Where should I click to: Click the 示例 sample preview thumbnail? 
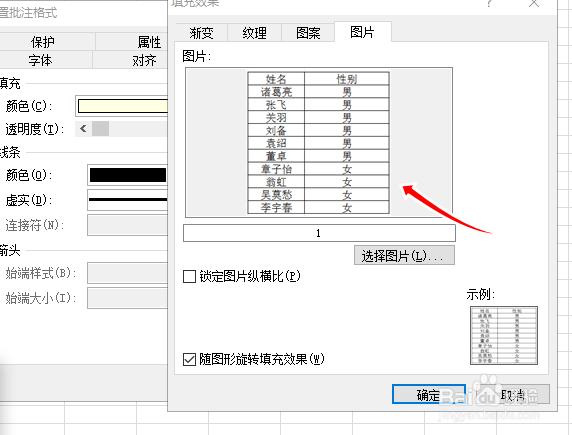(504, 335)
